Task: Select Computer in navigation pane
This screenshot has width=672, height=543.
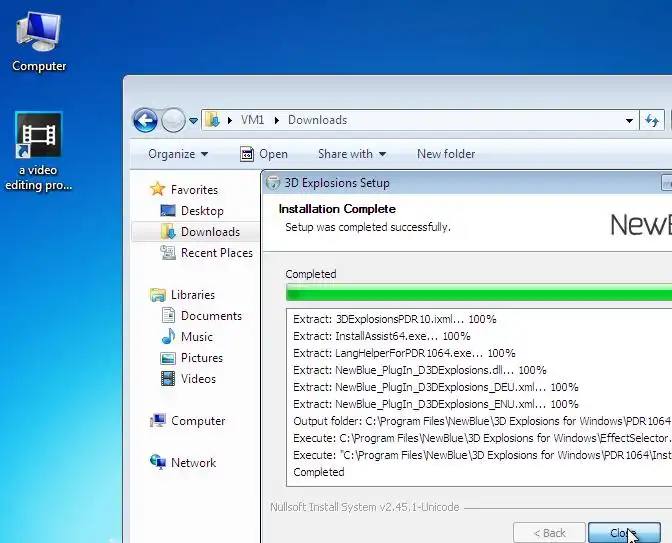Action: pos(198,421)
